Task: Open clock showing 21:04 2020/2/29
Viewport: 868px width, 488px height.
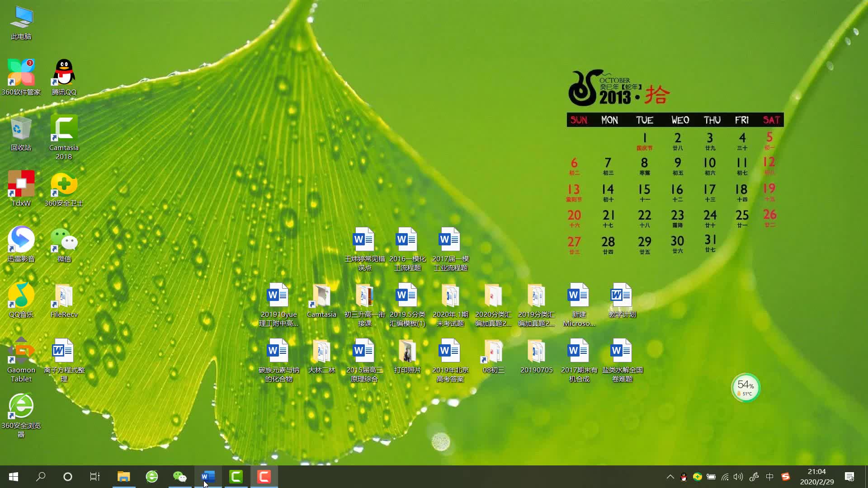Action: 817,477
